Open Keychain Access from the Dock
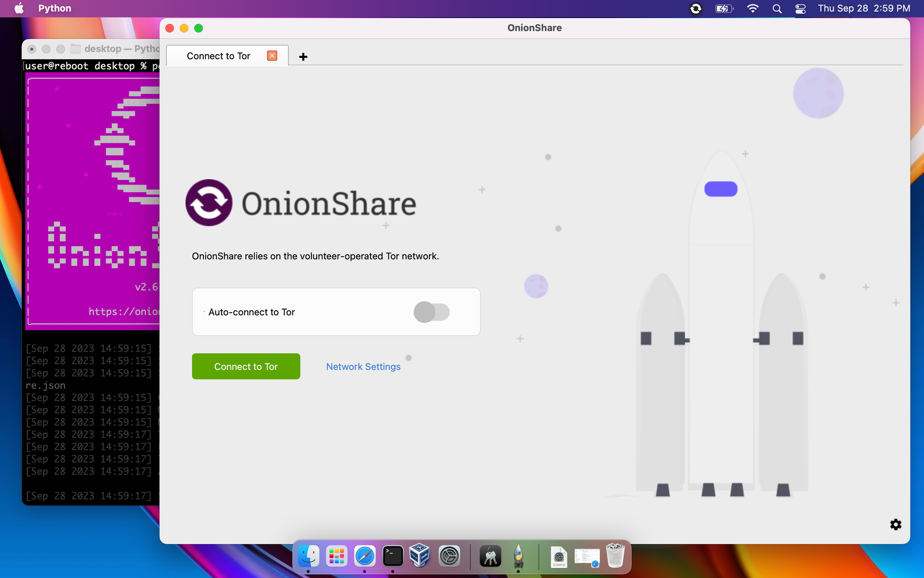 [490, 556]
